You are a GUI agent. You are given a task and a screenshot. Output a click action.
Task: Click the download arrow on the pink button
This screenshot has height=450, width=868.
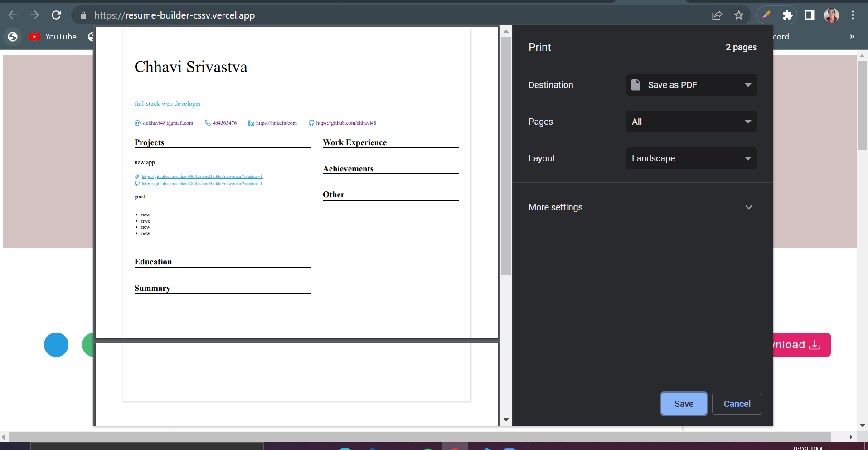(x=815, y=345)
